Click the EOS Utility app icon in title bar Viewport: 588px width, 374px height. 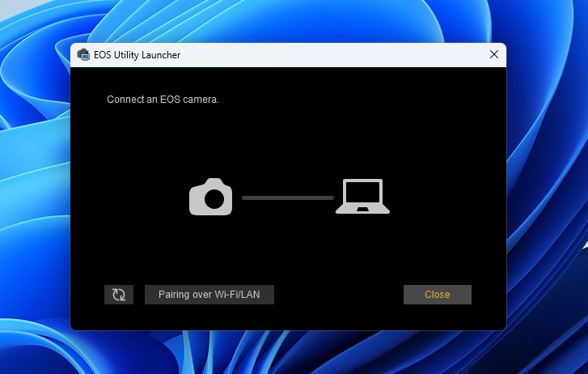pos(82,55)
